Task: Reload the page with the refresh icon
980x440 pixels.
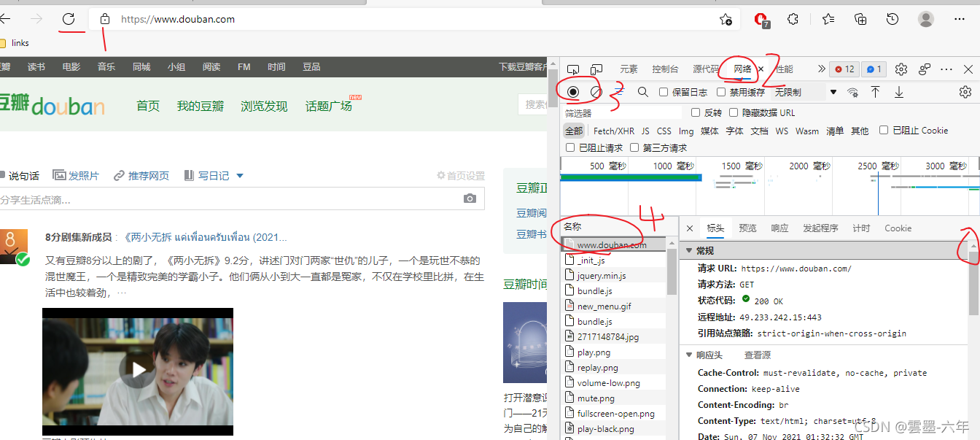Action: tap(69, 19)
